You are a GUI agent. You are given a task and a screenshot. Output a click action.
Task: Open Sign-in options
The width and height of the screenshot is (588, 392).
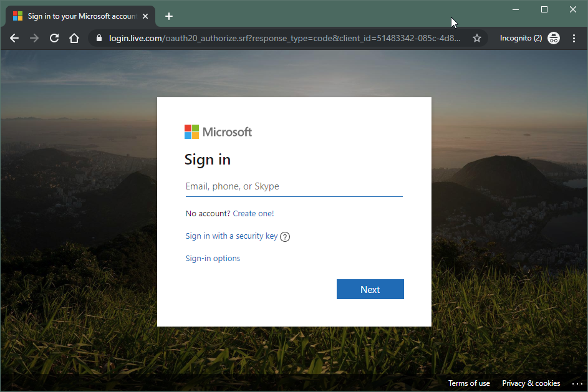pos(213,258)
